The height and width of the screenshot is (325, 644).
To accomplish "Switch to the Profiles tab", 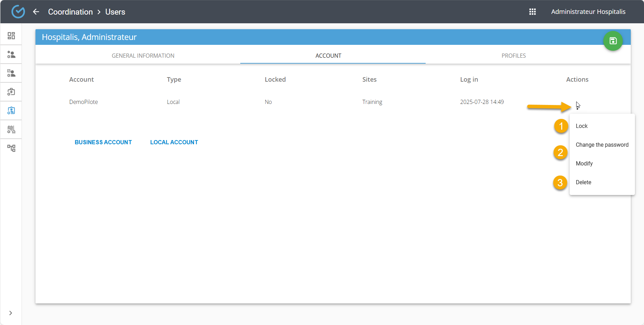I will 513,56.
